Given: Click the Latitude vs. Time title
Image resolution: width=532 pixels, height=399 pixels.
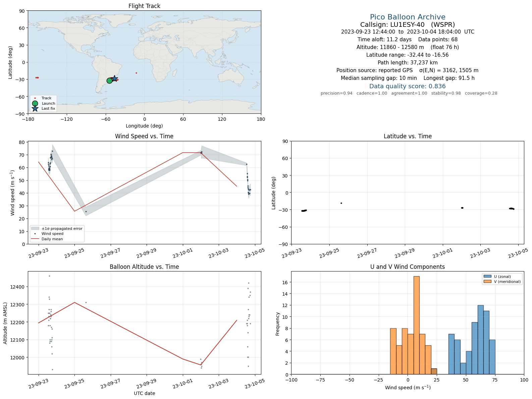Looking at the screenshot, I should click(x=408, y=136).
